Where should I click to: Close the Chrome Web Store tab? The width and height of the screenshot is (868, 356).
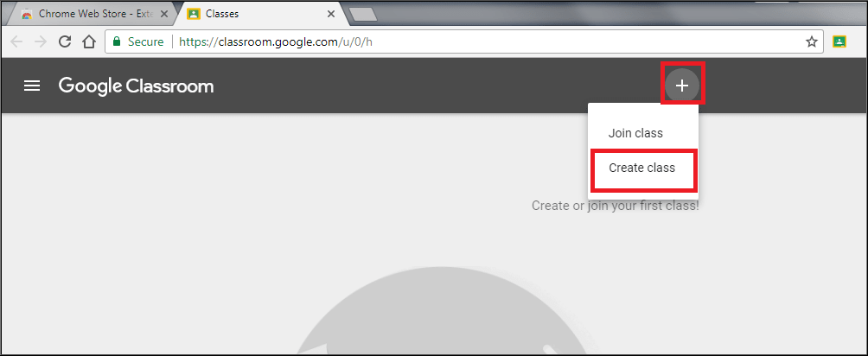(x=164, y=15)
